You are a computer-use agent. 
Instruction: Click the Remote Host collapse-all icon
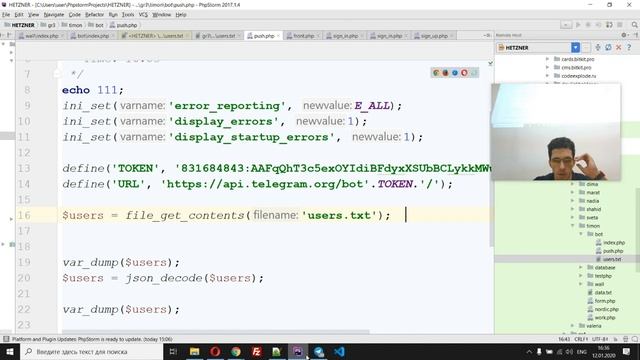coord(598,48)
